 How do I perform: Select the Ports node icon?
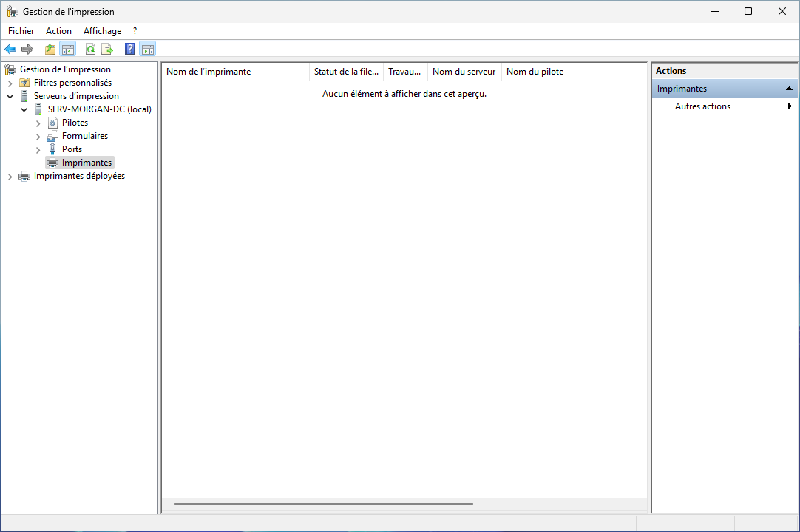[x=52, y=149]
